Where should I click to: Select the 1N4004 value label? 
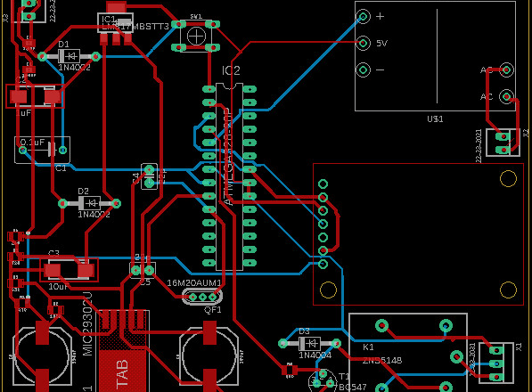point(315,355)
